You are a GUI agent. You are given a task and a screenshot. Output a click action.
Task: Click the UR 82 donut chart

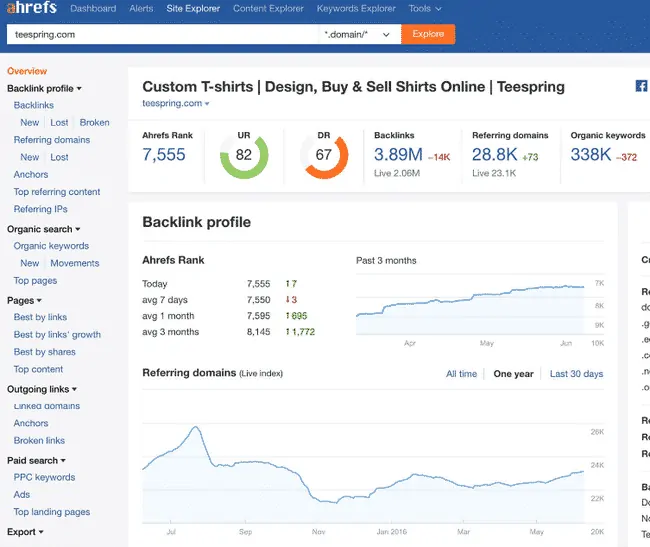(x=244, y=155)
